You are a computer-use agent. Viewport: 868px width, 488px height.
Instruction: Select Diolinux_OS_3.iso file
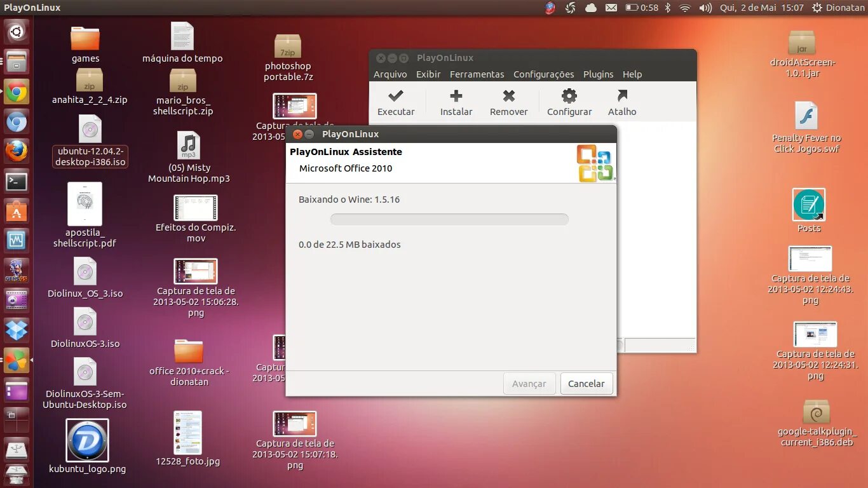pyautogui.click(x=85, y=278)
